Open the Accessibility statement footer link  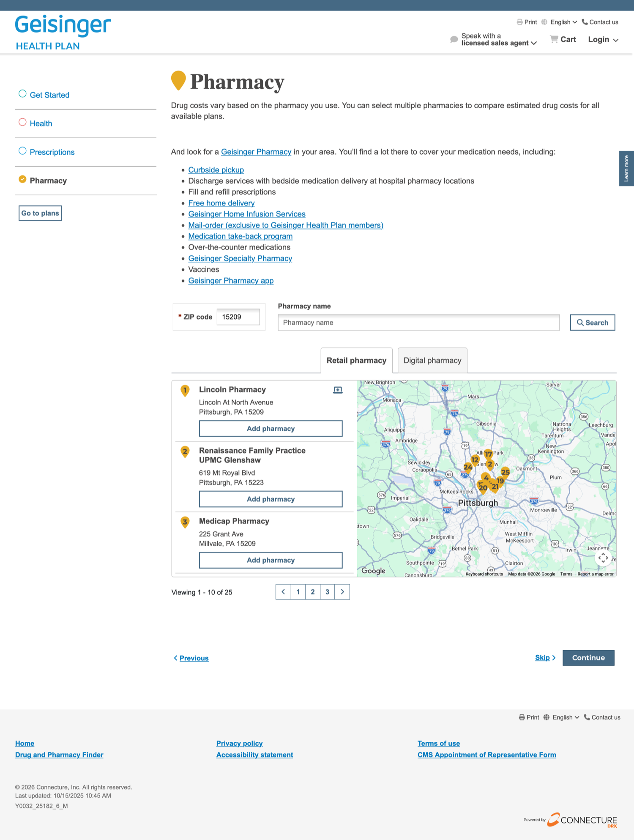pos(254,755)
